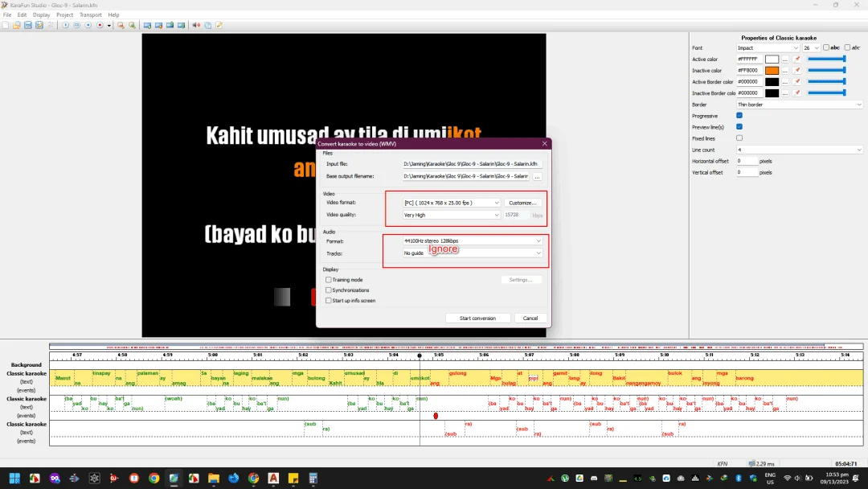Open a project file from toolbar

17,25
